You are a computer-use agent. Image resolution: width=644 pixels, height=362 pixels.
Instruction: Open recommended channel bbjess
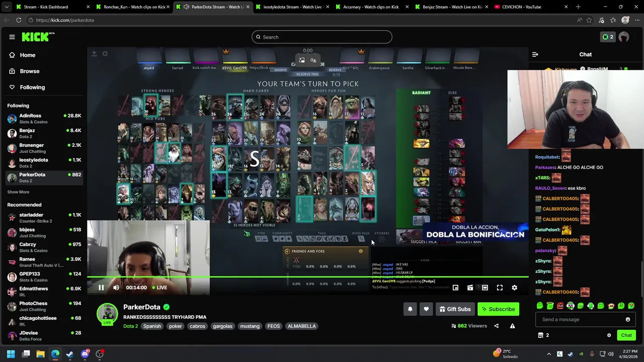44,232
